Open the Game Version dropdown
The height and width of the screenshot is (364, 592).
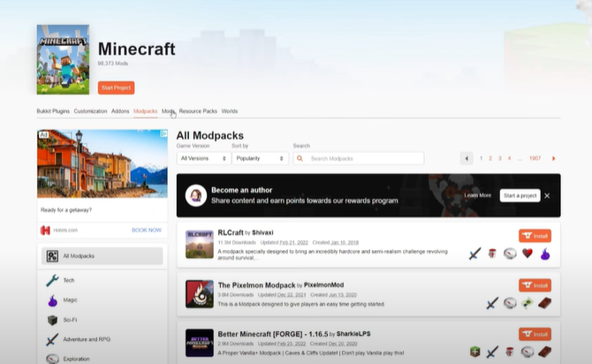pos(203,158)
